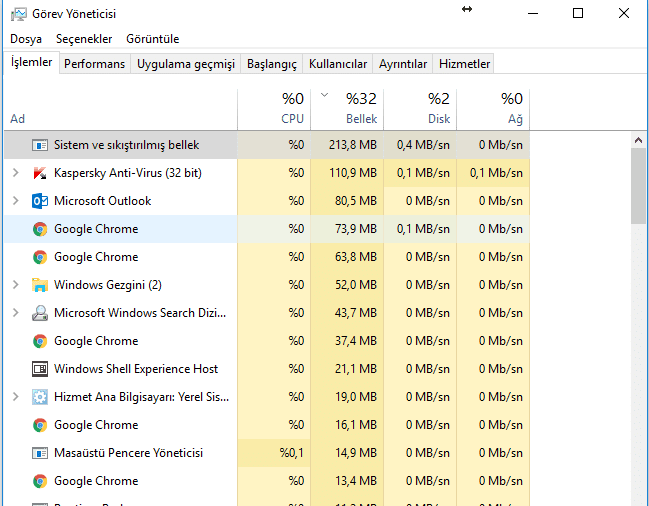Image resolution: width=649 pixels, height=506 pixels.
Task: Switch to the İşlemler tab
Action: tap(31, 62)
